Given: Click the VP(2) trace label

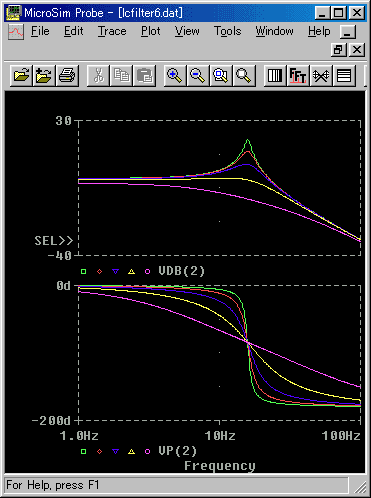Looking at the screenshot, I should [x=177, y=451].
